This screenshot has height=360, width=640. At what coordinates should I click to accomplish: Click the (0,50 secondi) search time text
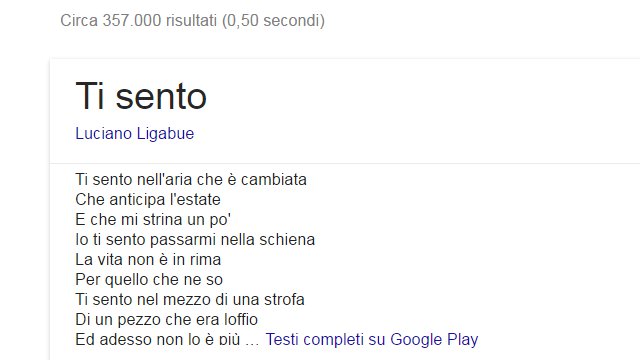click(x=273, y=20)
